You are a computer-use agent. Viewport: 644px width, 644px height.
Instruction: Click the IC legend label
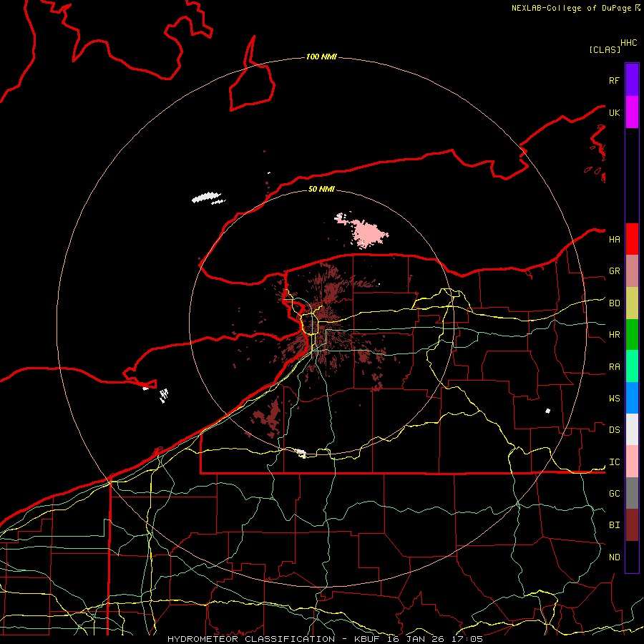(614, 462)
